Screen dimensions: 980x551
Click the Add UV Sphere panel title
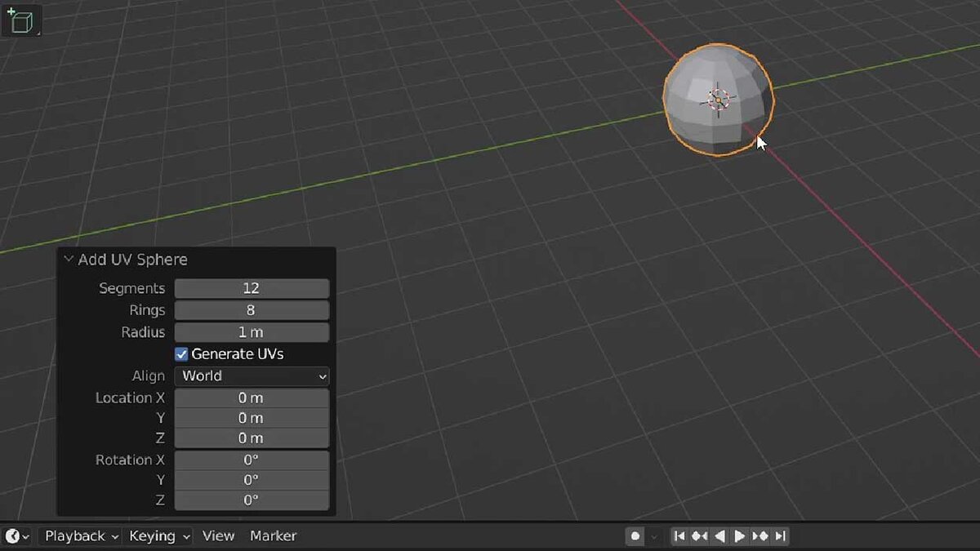click(132, 260)
